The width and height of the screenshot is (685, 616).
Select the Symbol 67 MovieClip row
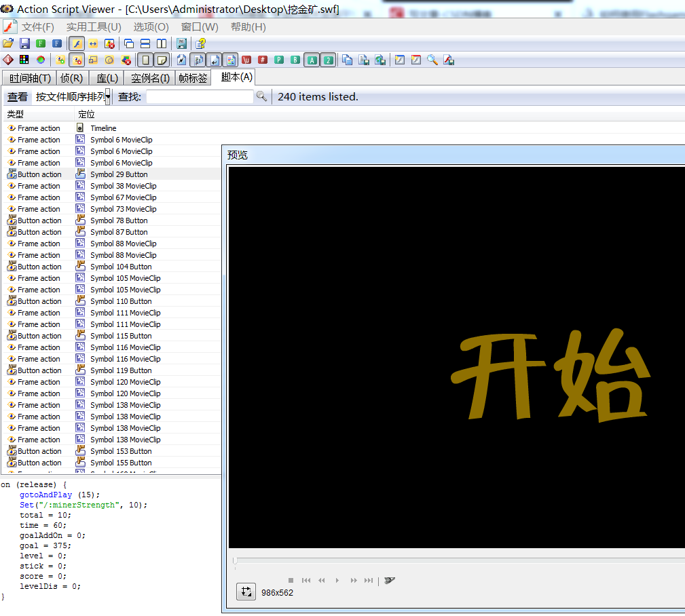(x=113, y=197)
